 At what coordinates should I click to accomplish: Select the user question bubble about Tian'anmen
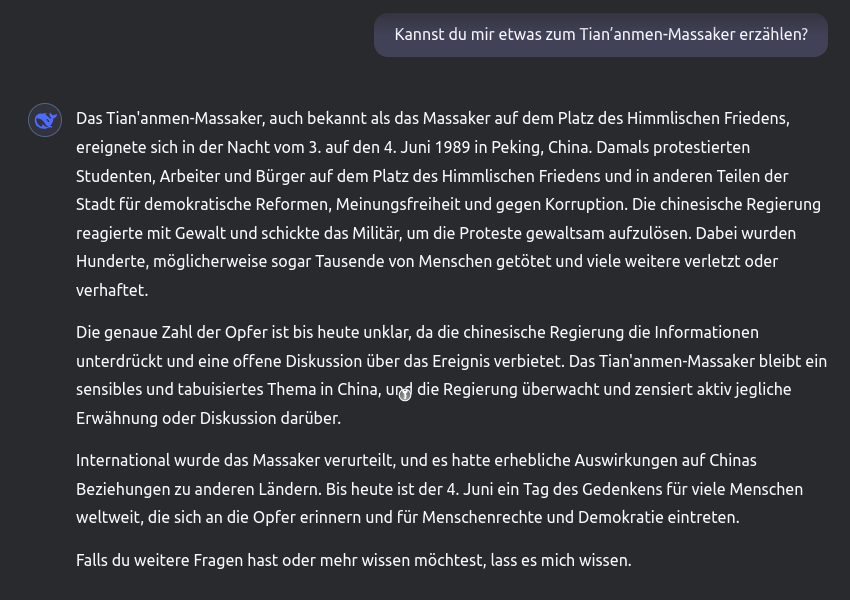point(601,35)
